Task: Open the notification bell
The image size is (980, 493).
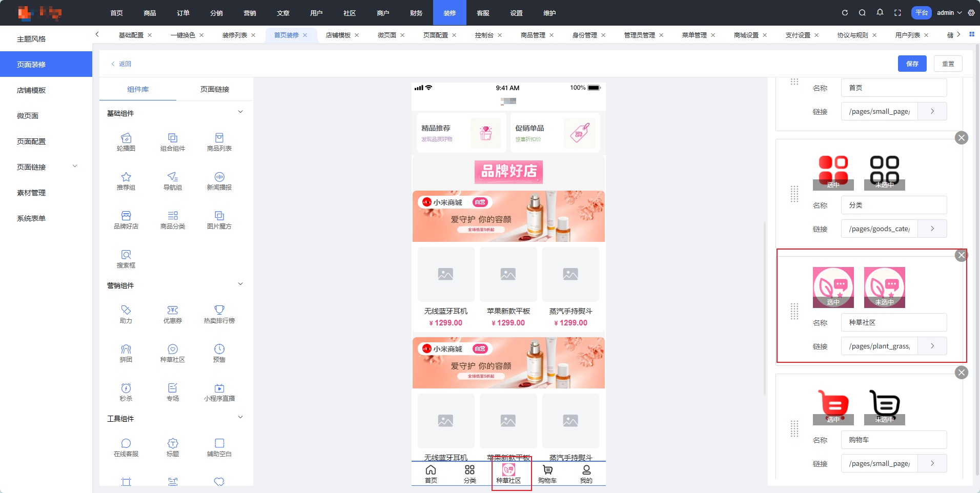Action: point(880,13)
